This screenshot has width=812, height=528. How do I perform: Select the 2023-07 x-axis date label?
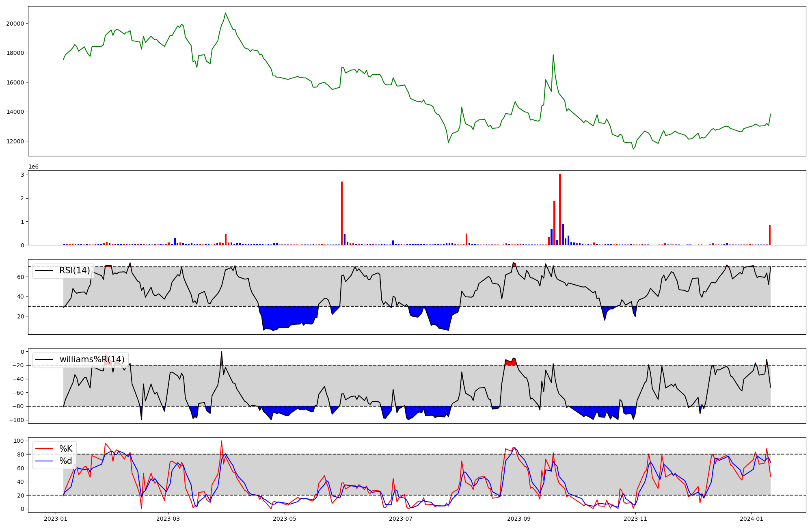pos(401,519)
